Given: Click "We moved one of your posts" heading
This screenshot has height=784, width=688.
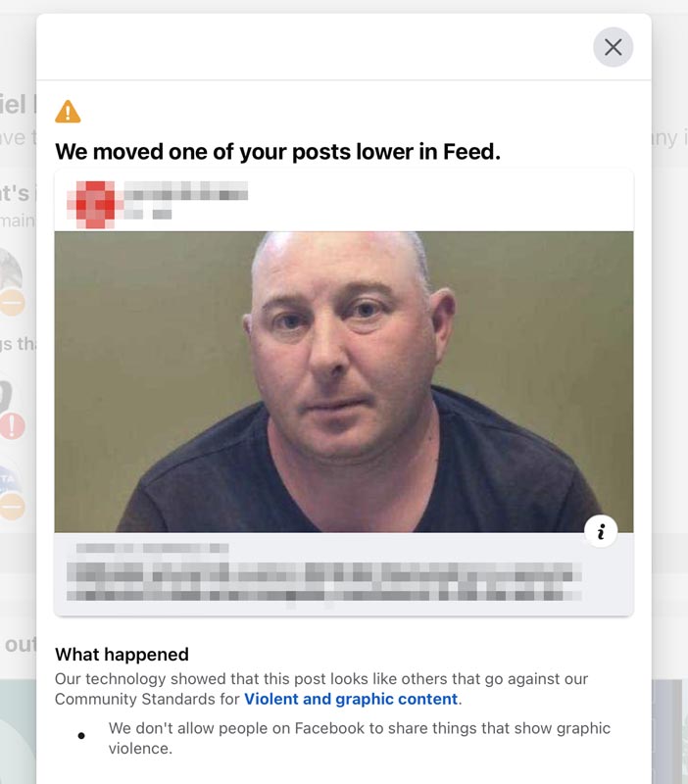Looking at the screenshot, I should pos(278,152).
